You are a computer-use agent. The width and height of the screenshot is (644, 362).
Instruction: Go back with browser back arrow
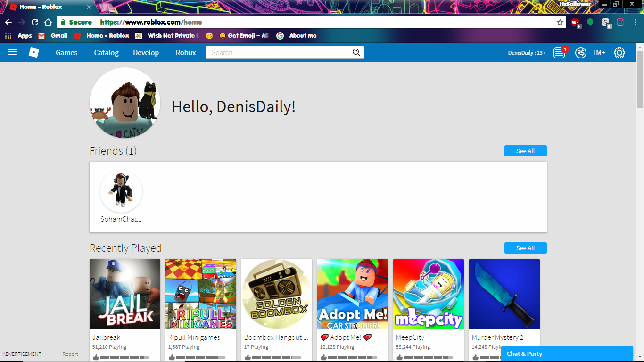pyautogui.click(x=8, y=22)
